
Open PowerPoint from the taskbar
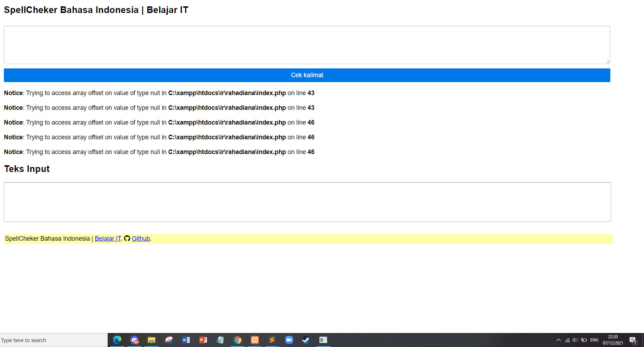pyautogui.click(x=203, y=340)
